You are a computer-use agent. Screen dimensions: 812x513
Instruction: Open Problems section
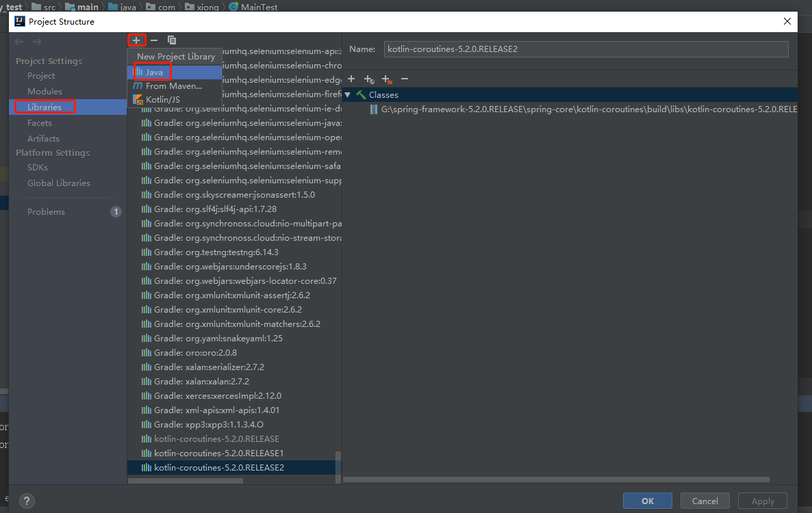[x=46, y=211]
